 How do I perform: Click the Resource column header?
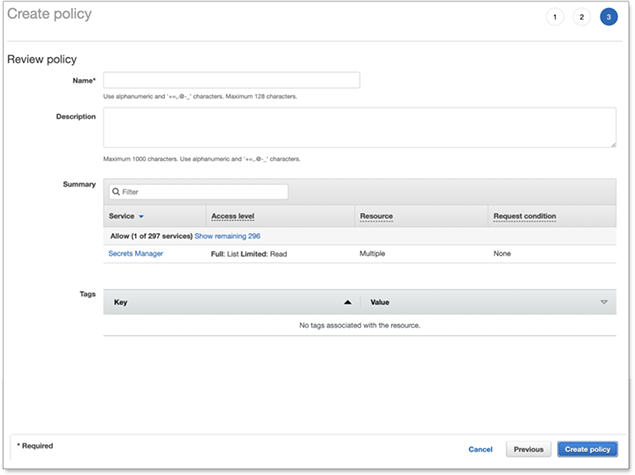pyautogui.click(x=376, y=216)
